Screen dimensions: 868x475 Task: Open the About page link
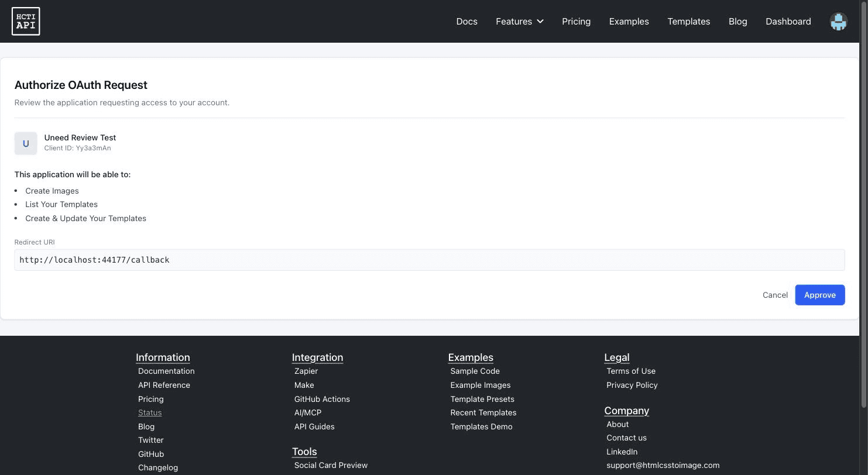pyautogui.click(x=617, y=424)
